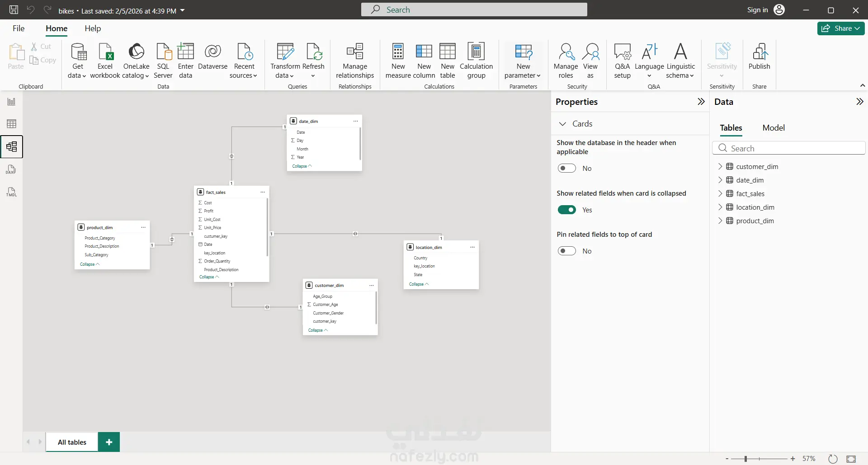The height and width of the screenshot is (465, 868).
Task: Click the Transform data icon
Action: coord(285,52)
